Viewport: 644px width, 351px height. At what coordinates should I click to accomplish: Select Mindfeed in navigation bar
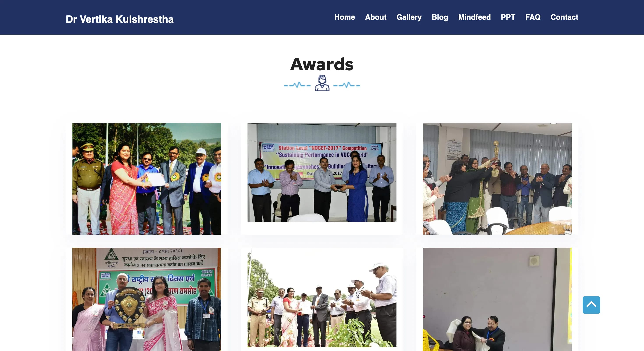point(474,17)
